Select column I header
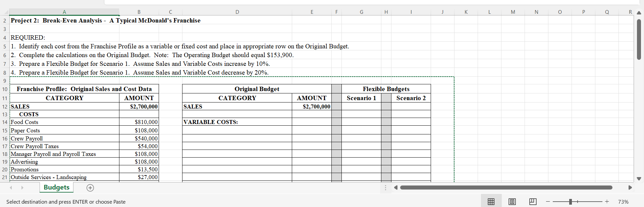The image size is (644, 207). (411, 12)
